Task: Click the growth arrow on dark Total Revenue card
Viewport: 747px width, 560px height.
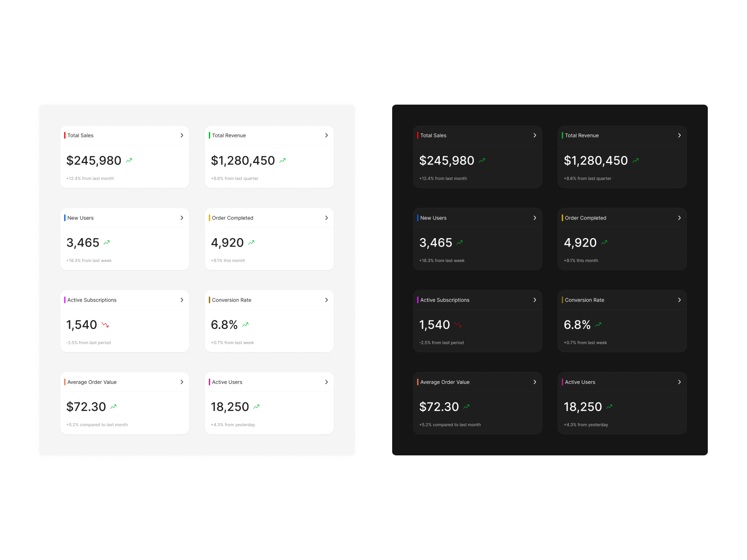Action: [x=635, y=160]
